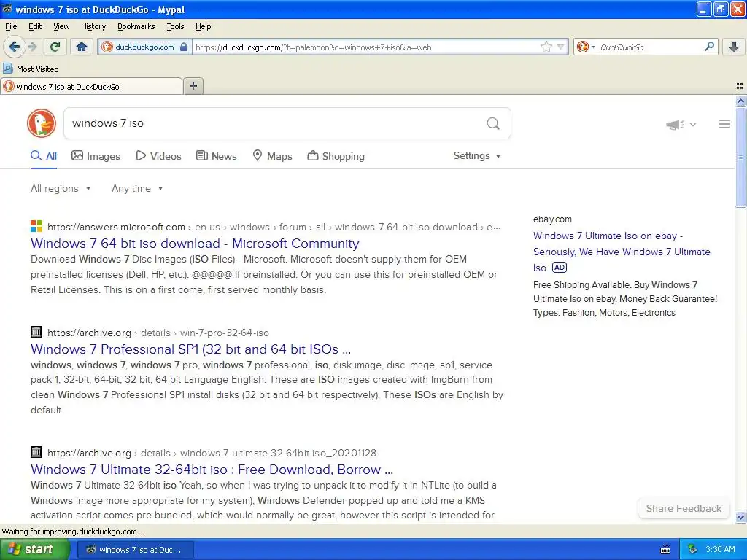The height and width of the screenshot is (560, 747).
Task: Click the Share Feedback button
Action: pos(684,508)
